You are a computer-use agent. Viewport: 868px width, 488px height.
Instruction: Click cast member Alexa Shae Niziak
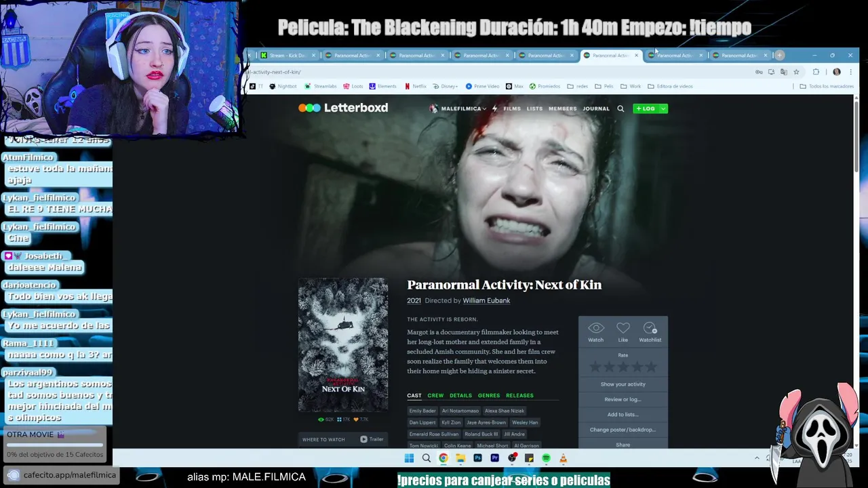tap(505, 411)
